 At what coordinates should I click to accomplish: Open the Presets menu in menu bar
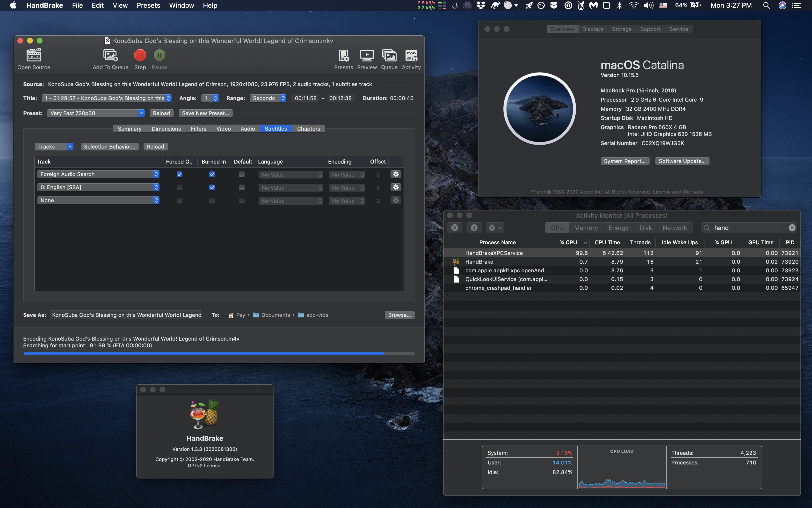pyautogui.click(x=148, y=5)
